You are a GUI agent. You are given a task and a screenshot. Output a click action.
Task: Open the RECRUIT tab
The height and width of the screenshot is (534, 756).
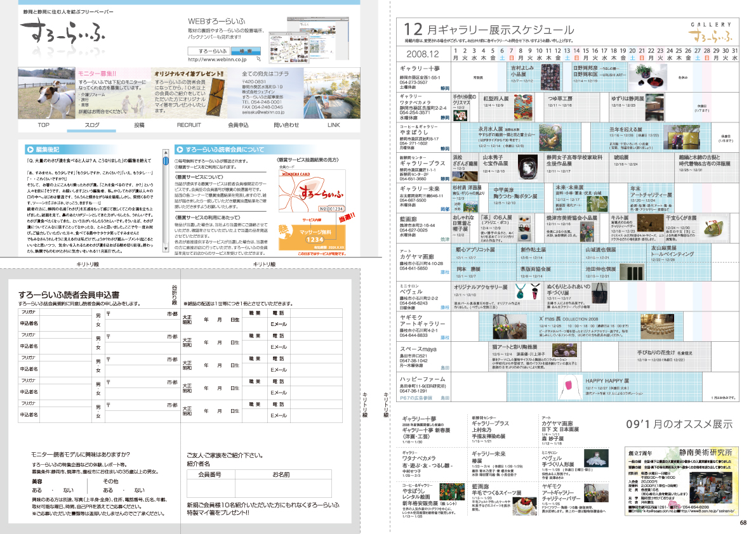tap(189, 125)
